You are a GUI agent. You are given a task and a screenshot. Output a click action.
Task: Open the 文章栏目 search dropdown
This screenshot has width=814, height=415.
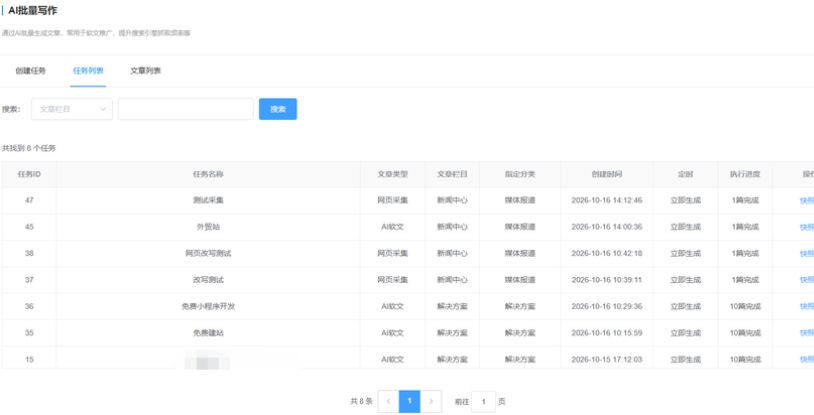coord(72,109)
